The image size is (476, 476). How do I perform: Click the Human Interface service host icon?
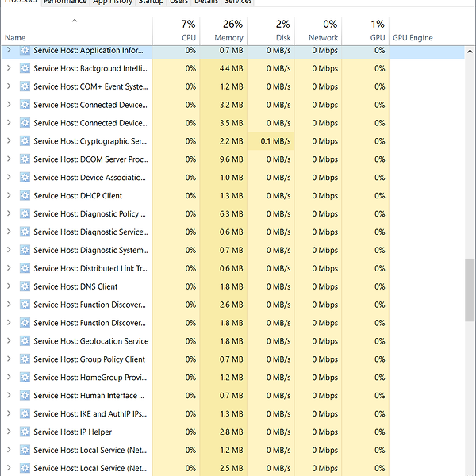[25, 396]
